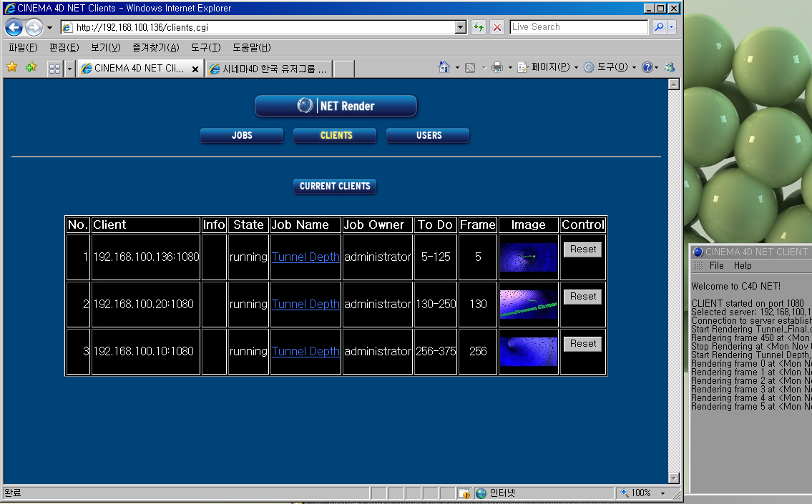Open Quick Tabs grid icon
This screenshot has height=504, width=812.
pos(54,69)
